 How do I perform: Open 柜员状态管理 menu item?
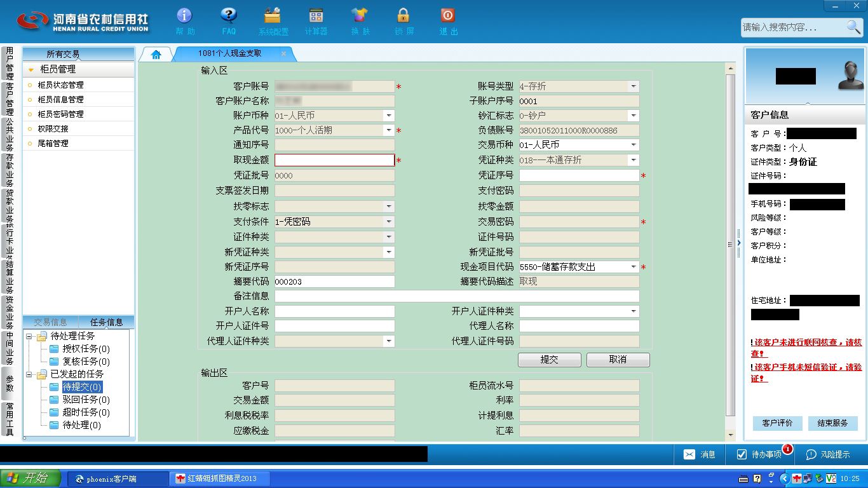point(79,85)
